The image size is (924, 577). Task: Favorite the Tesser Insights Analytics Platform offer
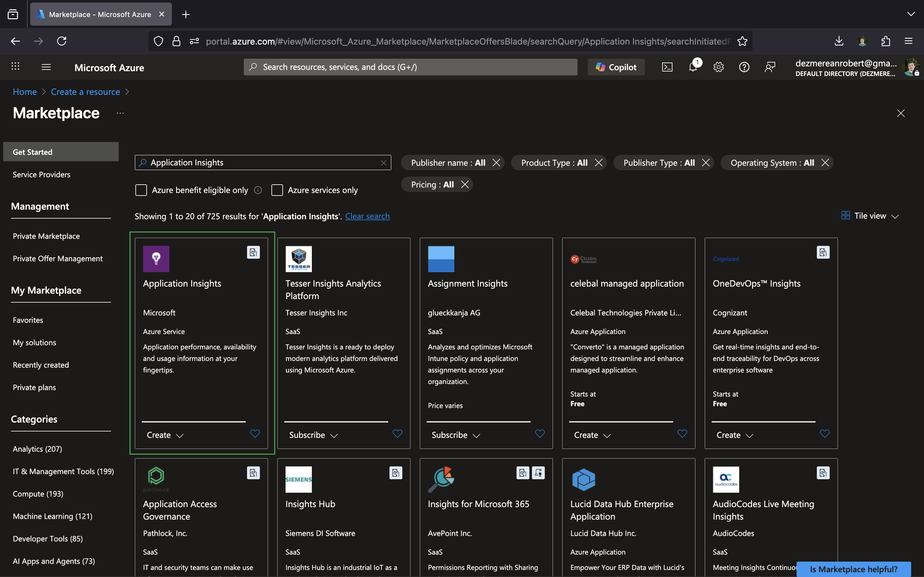coord(397,434)
